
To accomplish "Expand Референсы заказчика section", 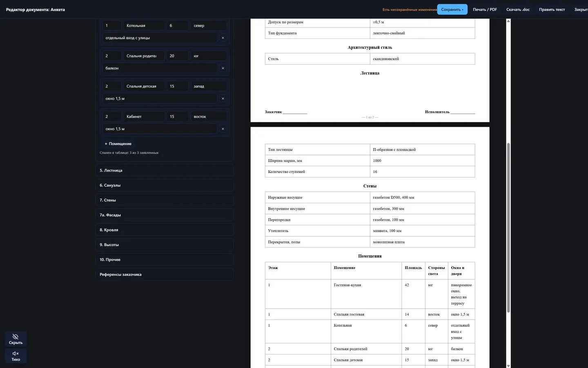I will pyautogui.click(x=165, y=274).
